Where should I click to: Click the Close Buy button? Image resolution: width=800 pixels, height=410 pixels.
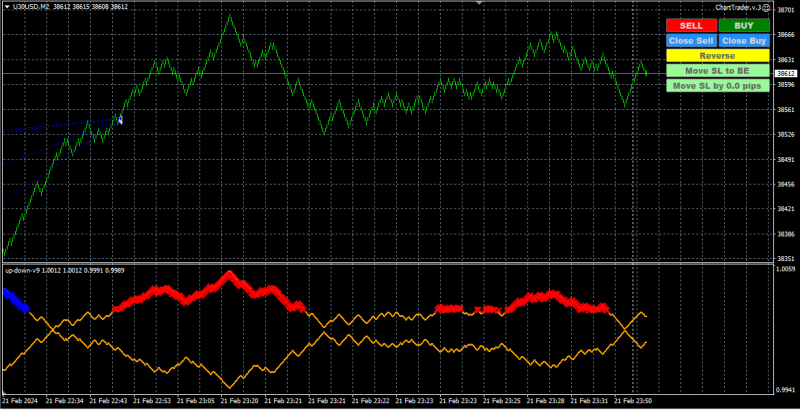coord(744,41)
